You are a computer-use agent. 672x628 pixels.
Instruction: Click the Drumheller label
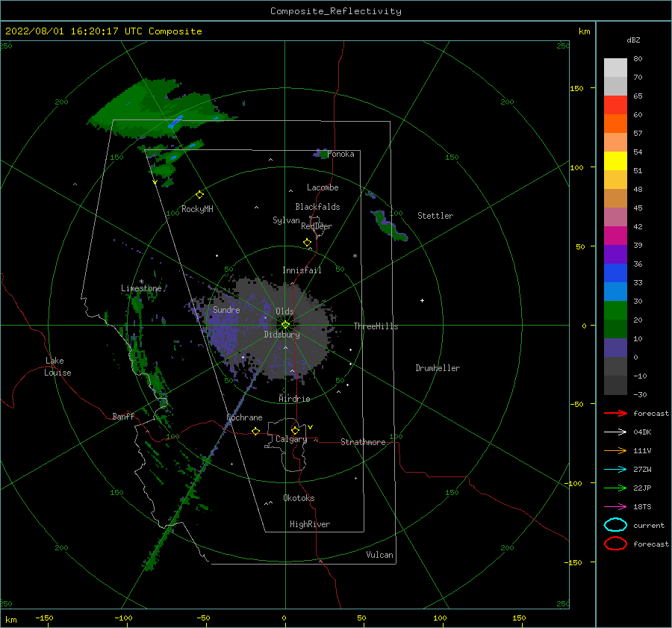438,368
